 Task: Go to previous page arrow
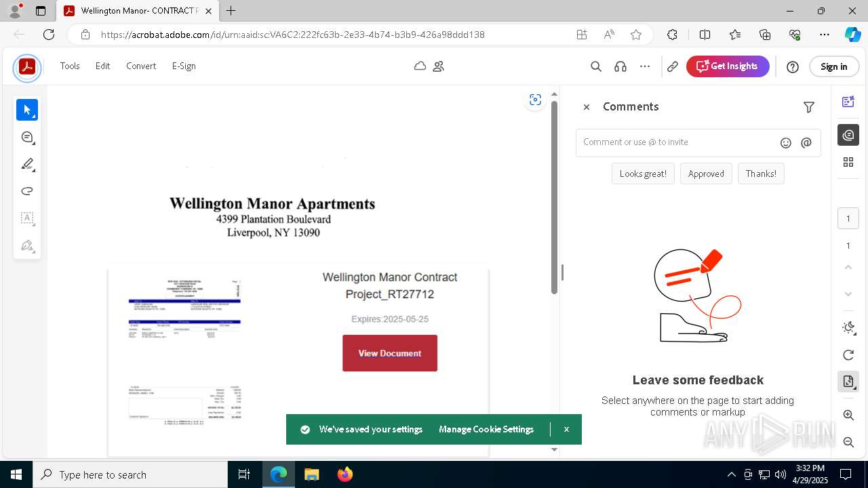[x=848, y=268]
